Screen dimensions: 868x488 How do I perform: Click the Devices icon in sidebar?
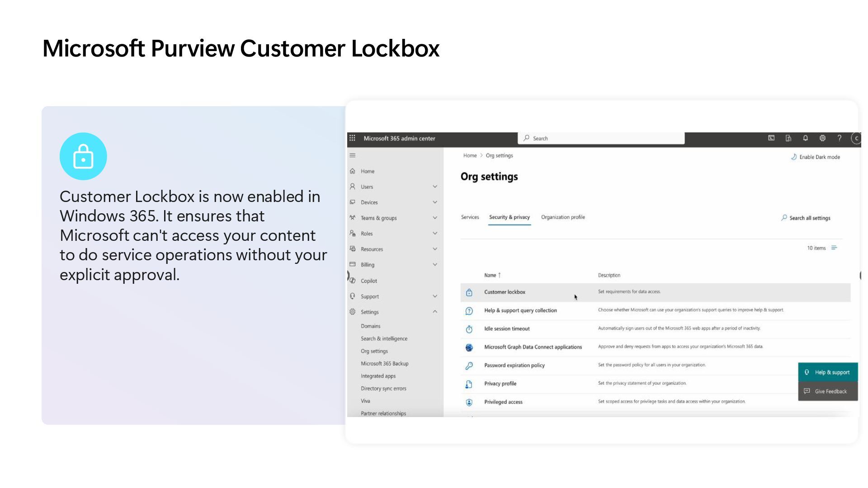pos(353,202)
